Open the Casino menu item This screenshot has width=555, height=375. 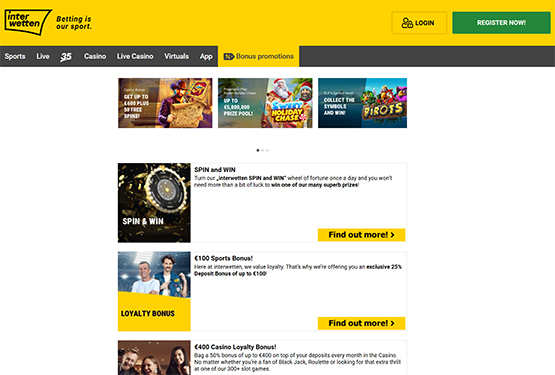click(x=95, y=56)
